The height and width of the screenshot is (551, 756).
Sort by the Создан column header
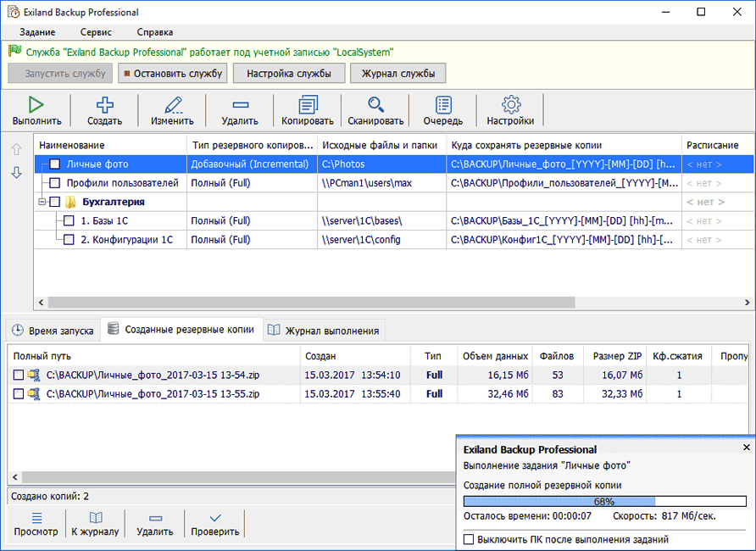(x=320, y=356)
